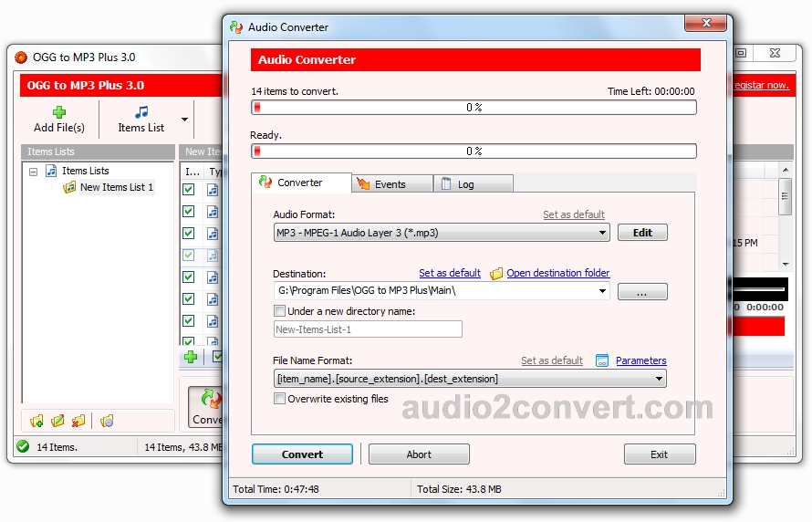Viewport: 812px width, 522px height.
Task: Open the Audio Format dropdown
Action: [x=602, y=233]
